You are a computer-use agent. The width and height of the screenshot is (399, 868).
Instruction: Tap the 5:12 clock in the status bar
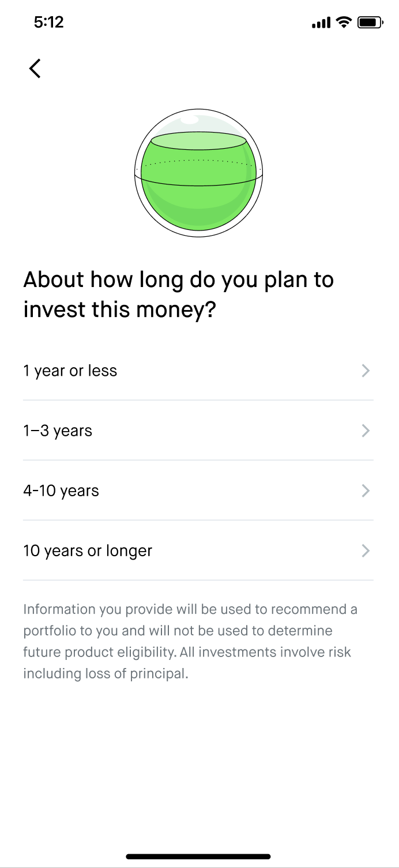pyautogui.click(x=48, y=22)
